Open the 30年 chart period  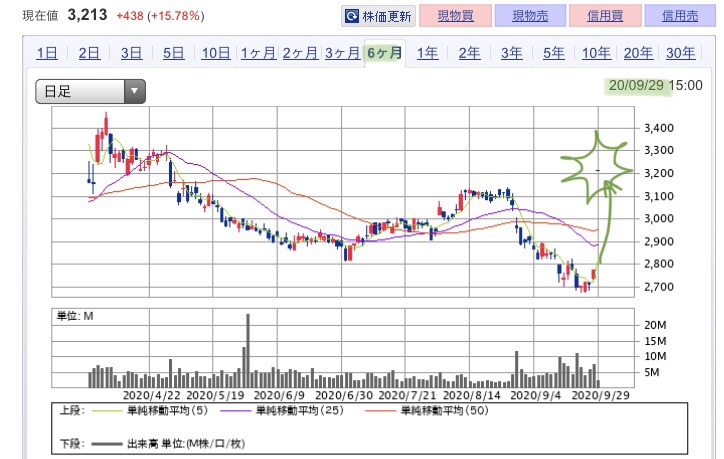[x=681, y=53]
